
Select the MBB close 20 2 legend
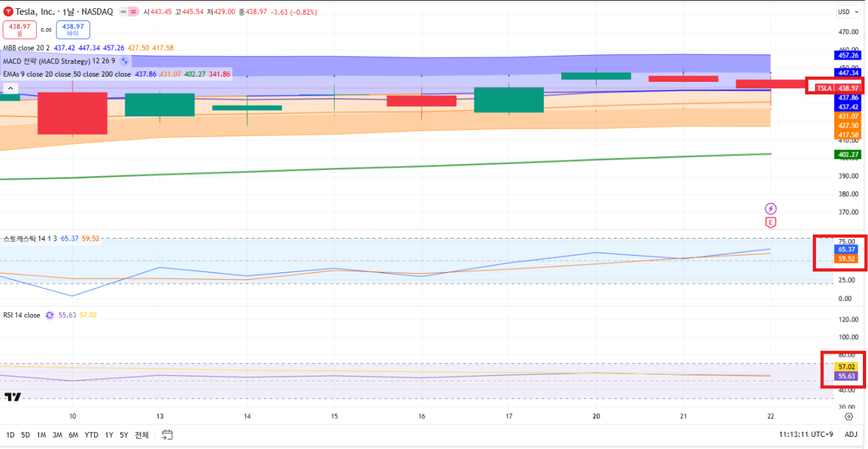[26, 48]
